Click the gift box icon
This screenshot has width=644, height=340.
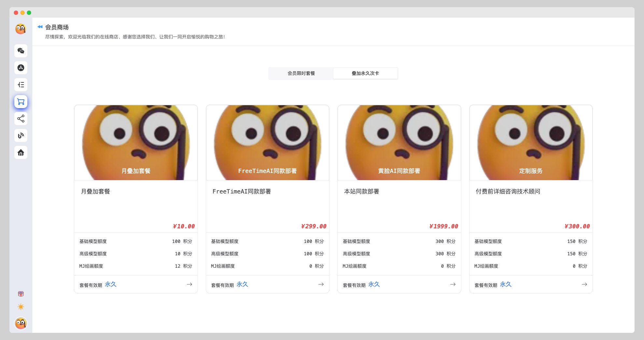coord(21,294)
